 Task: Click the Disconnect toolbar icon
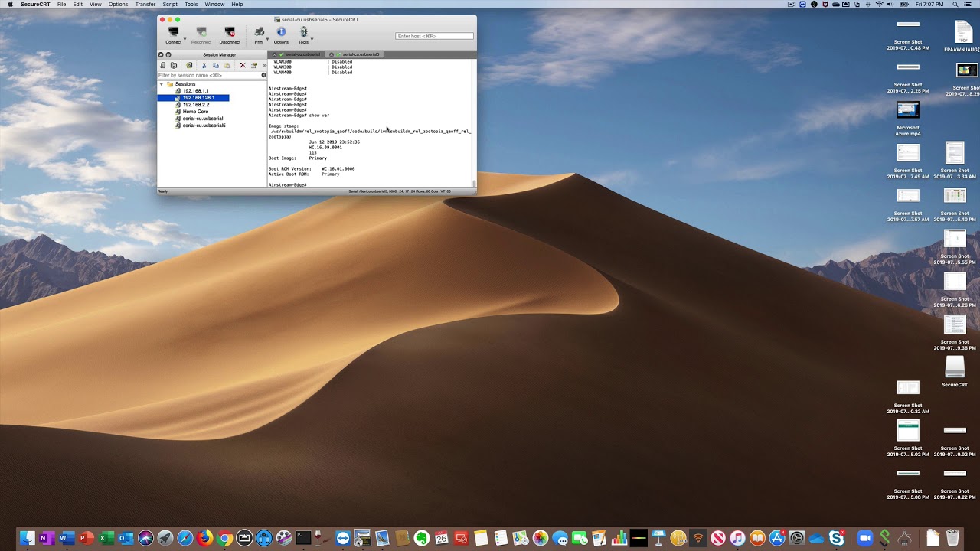[230, 35]
